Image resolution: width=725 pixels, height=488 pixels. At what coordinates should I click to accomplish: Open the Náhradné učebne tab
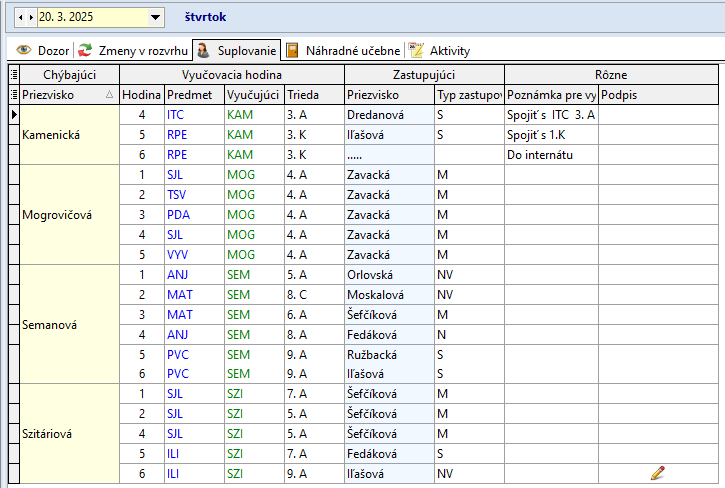pos(343,50)
